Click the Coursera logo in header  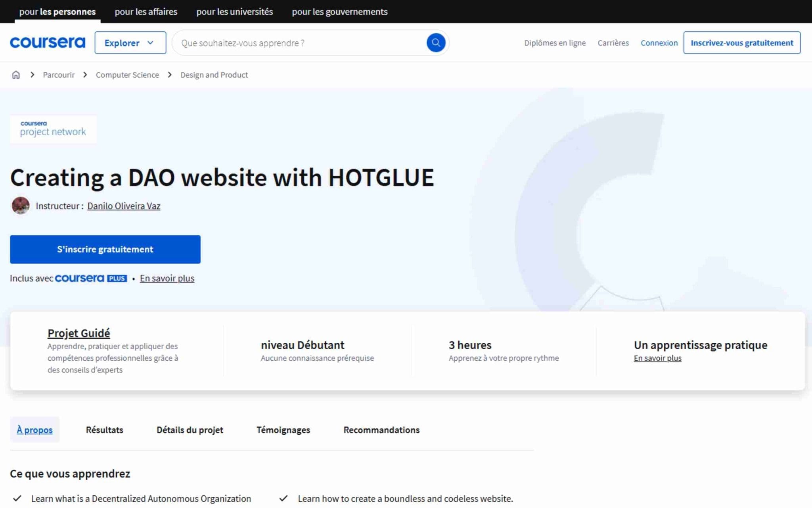pos(48,42)
